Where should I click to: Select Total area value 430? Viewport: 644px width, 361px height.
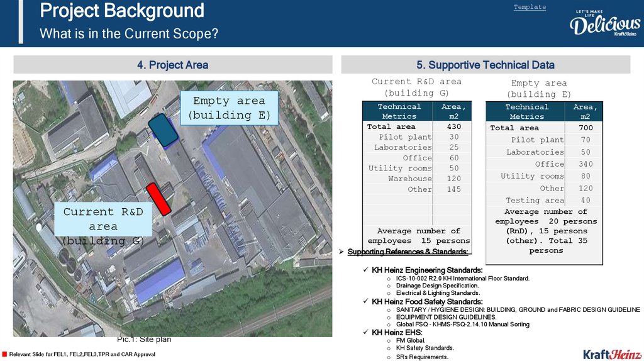[454, 127]
